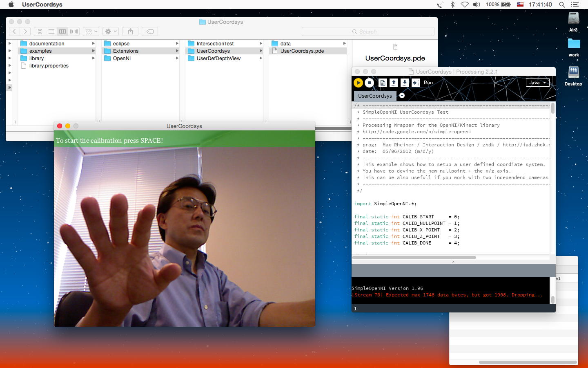The width and height of the screenshot is (588, 368).
Task: Click the Processing console vertical scrollbar
Action: (553, 300)
